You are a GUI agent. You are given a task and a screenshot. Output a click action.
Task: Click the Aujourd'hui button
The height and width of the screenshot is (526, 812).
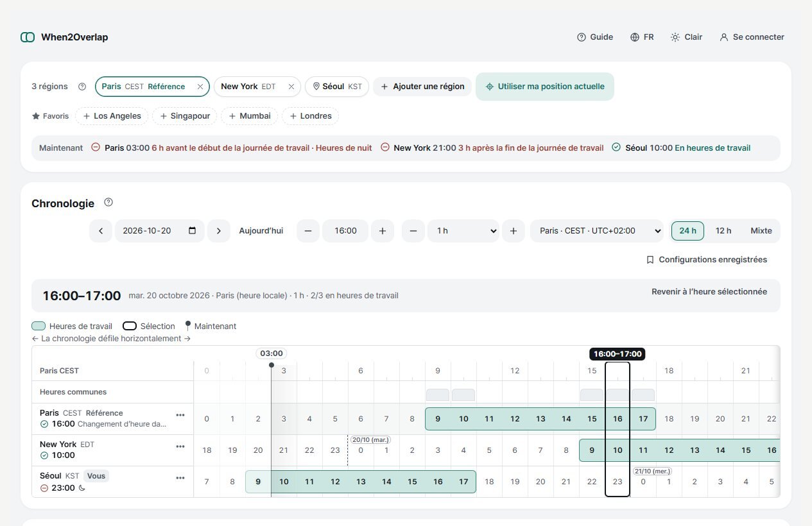[261, 231]
